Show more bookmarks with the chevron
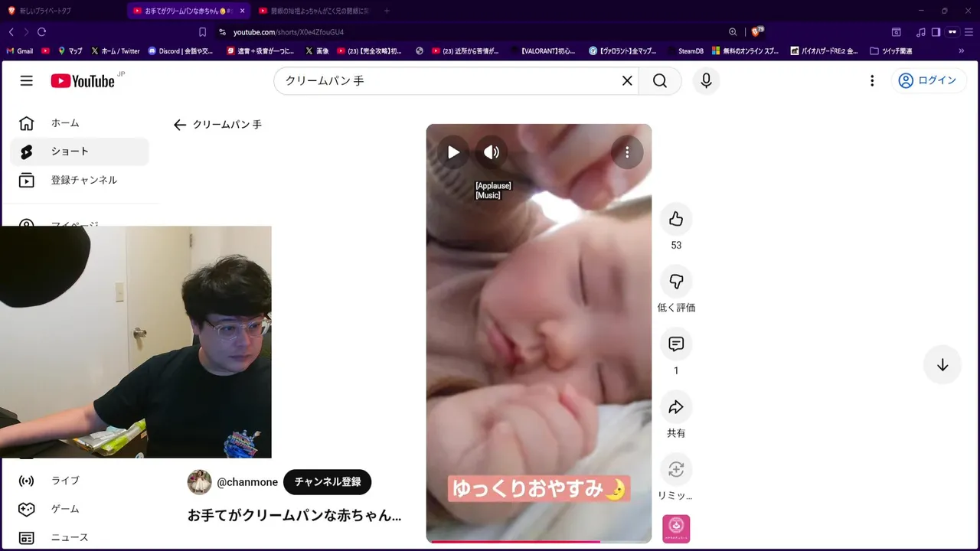 click(x=962, y=51)
